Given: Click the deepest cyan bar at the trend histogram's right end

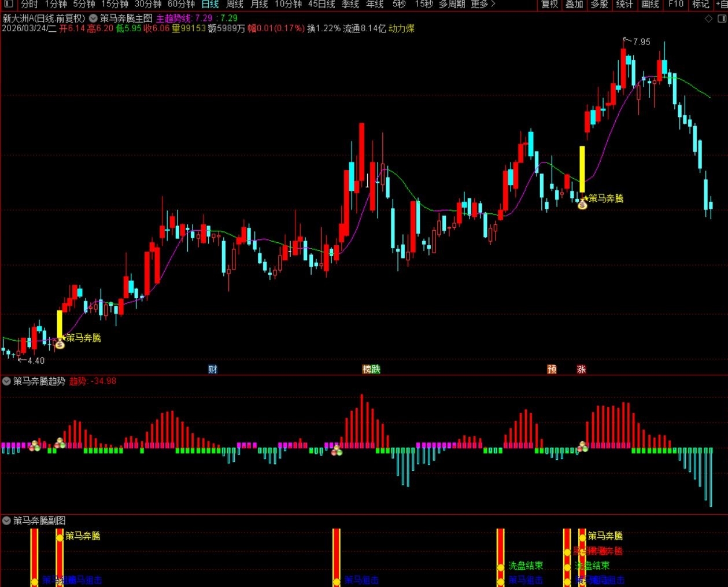Looking at the screenshot, I should (711, 477).
